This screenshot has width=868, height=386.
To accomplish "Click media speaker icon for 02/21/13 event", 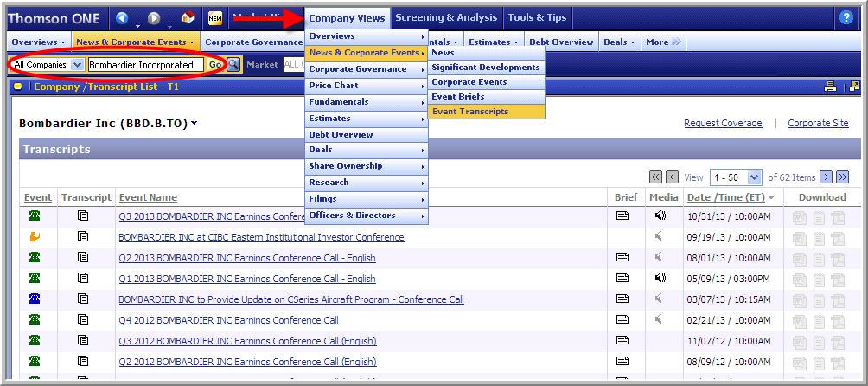I will click(x=658, y=319).
